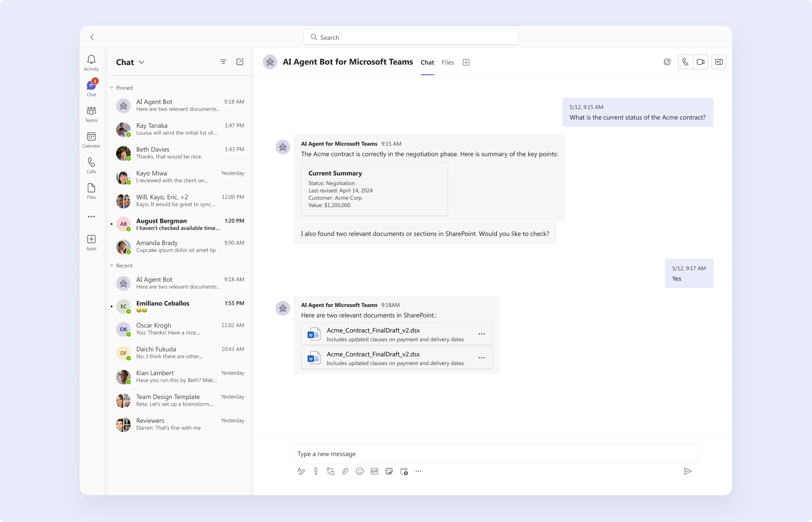
Task: Click the AI Agent Bot header avatar
Action: click(270, 62)
